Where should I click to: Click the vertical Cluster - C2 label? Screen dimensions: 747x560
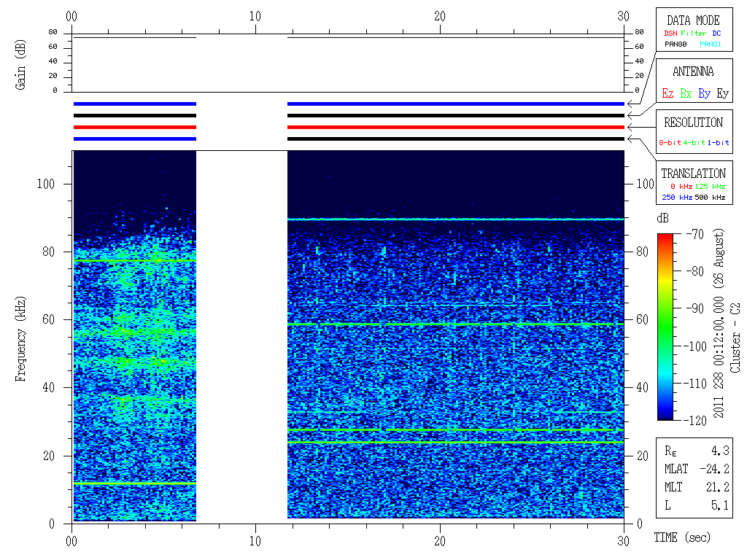click(735, 338)
